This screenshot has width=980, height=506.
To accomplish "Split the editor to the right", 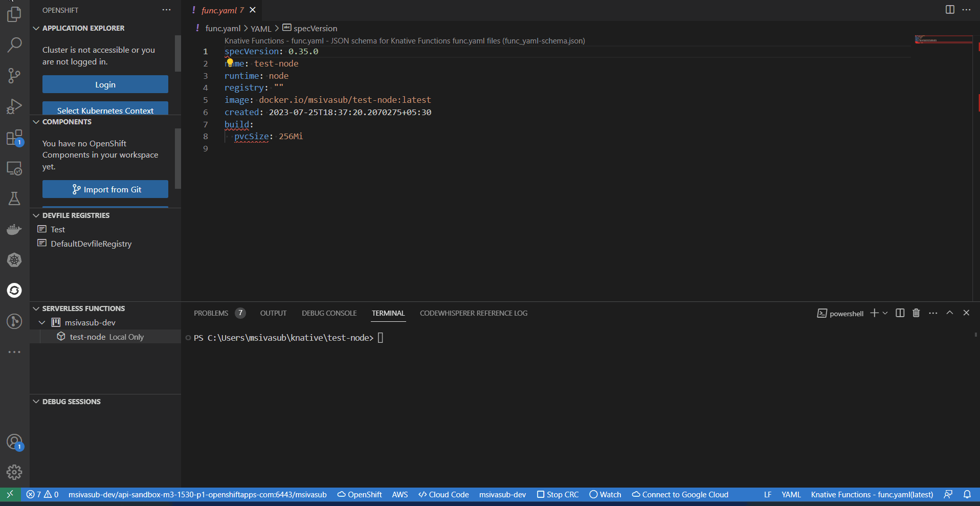I will click(950, 10).
